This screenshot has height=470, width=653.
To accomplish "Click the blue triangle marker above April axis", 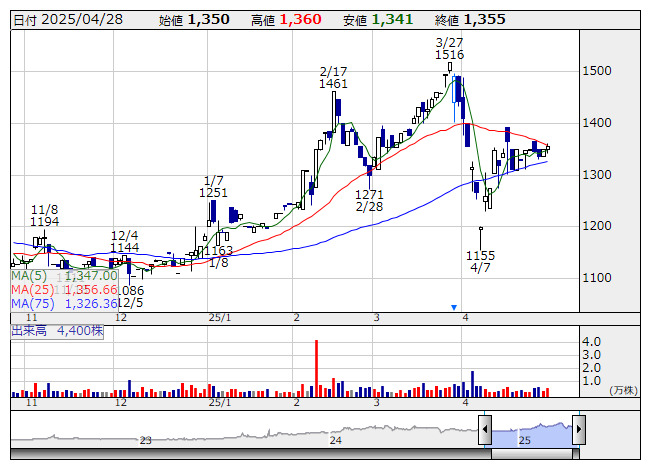I will click(454, 307).
